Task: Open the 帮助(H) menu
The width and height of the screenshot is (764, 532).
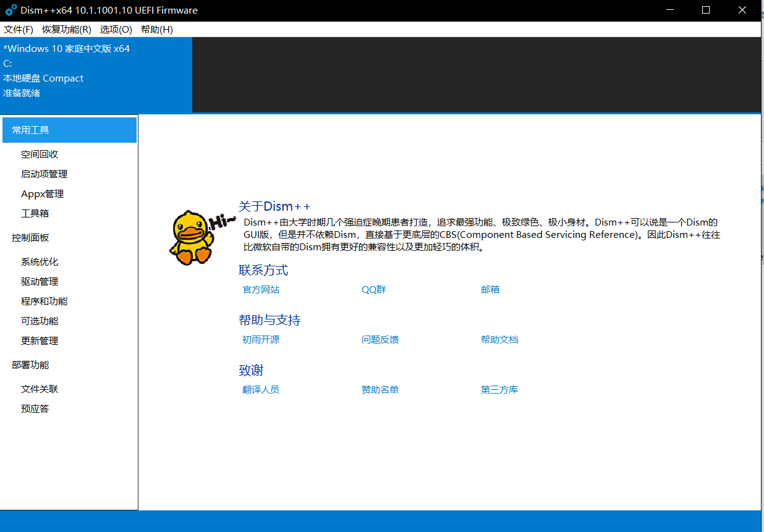Action: [157, 30]
